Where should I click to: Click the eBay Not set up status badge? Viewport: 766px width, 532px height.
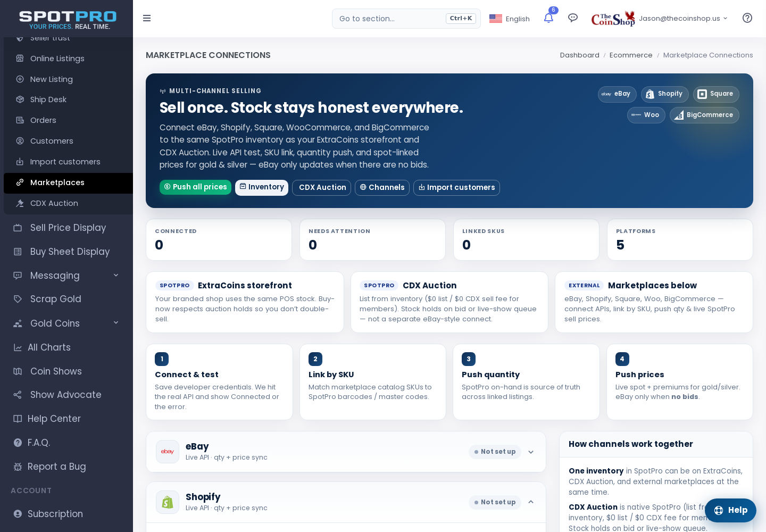[x=495, y=452]
